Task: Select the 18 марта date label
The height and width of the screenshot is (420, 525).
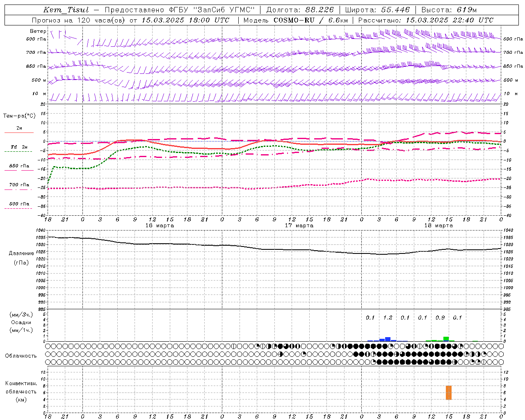Action: pyautogui.click(x=438, y=226)
